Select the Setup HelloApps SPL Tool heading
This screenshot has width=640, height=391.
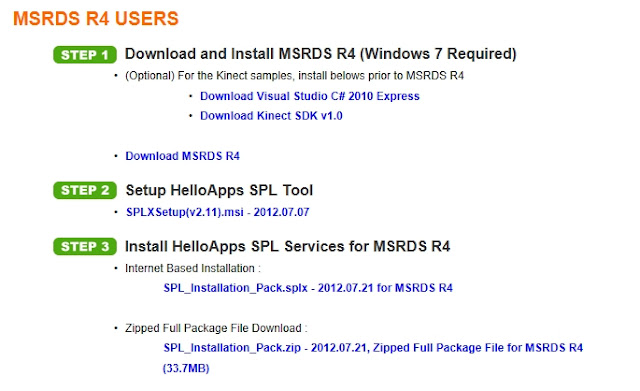click(x=219, y=190)
